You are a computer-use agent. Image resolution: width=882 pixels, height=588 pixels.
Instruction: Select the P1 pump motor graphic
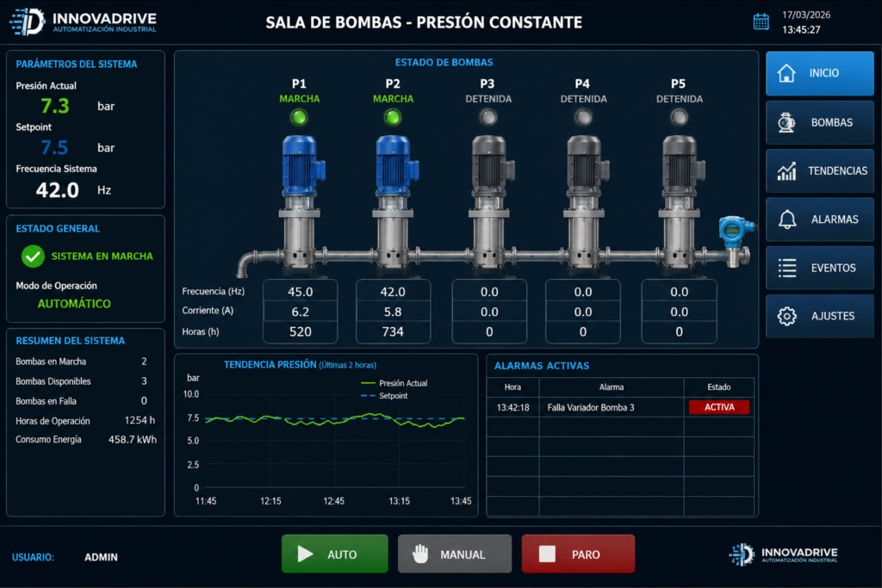click(x=302, y=166)
